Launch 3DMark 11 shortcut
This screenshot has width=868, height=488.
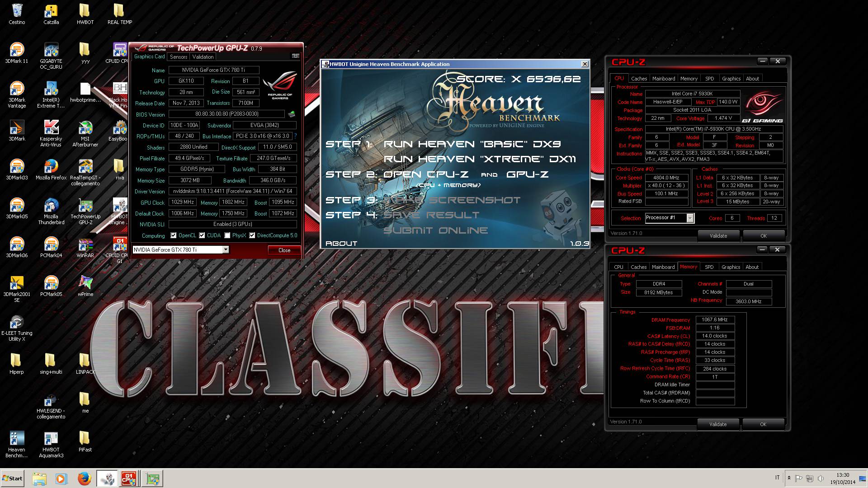(17, 53)
